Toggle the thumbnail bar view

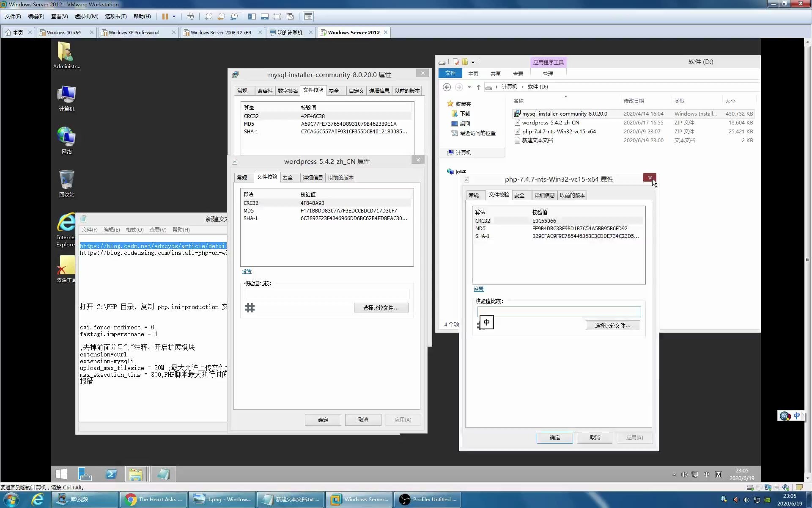pos(265,17)
